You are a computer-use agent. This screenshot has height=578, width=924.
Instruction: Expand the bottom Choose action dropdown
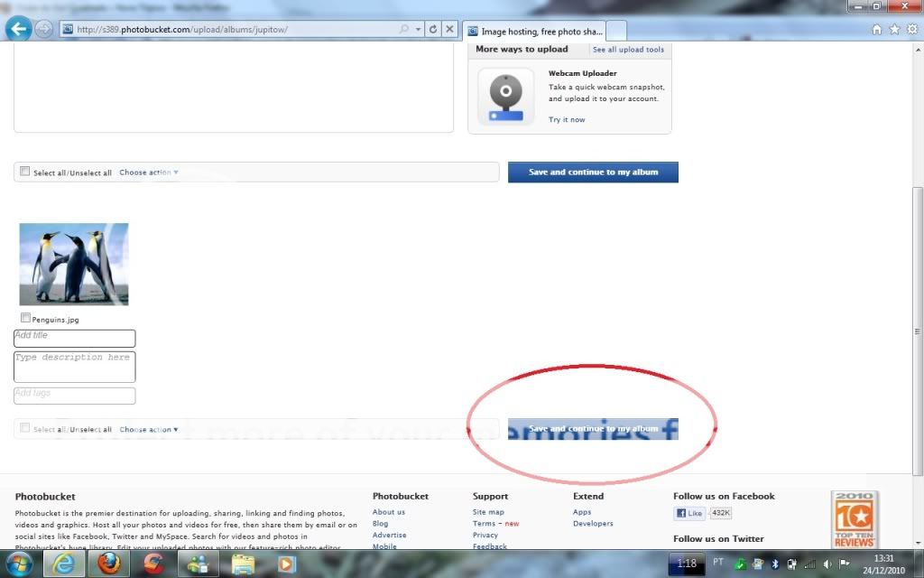point(149,430)
